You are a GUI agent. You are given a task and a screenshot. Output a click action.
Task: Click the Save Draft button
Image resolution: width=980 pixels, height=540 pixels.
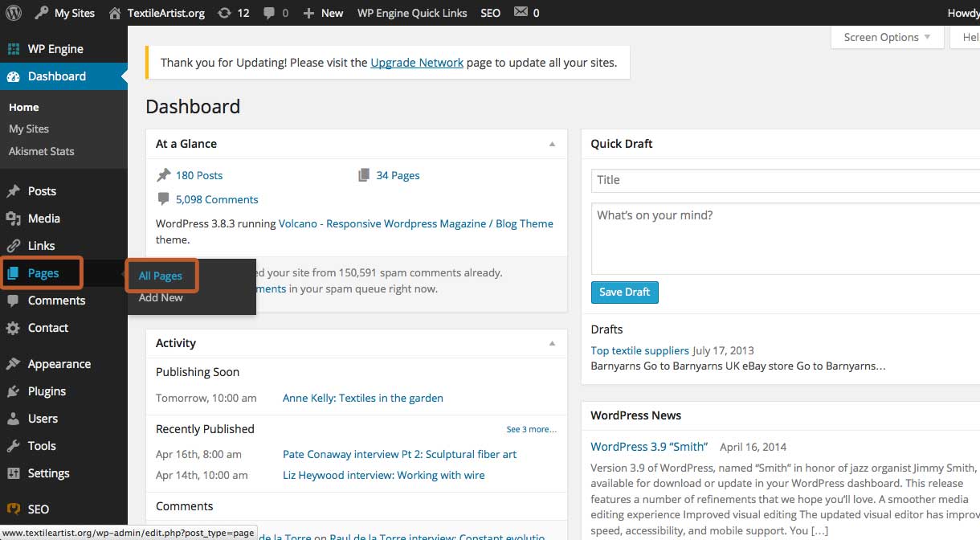[x=625, y=292]
